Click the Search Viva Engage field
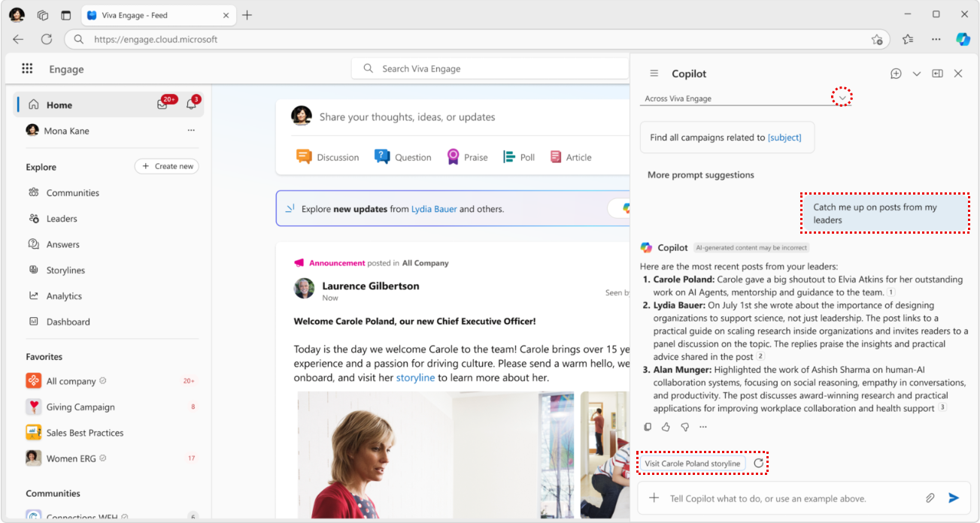This screenshot has height=523, width=980. (x=489, y=68)
